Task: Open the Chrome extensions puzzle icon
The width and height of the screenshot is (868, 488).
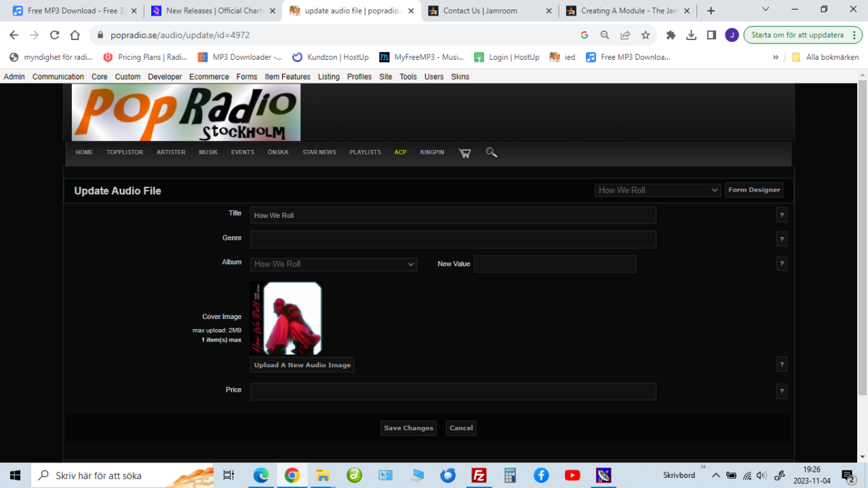Action: coord(671,35)
